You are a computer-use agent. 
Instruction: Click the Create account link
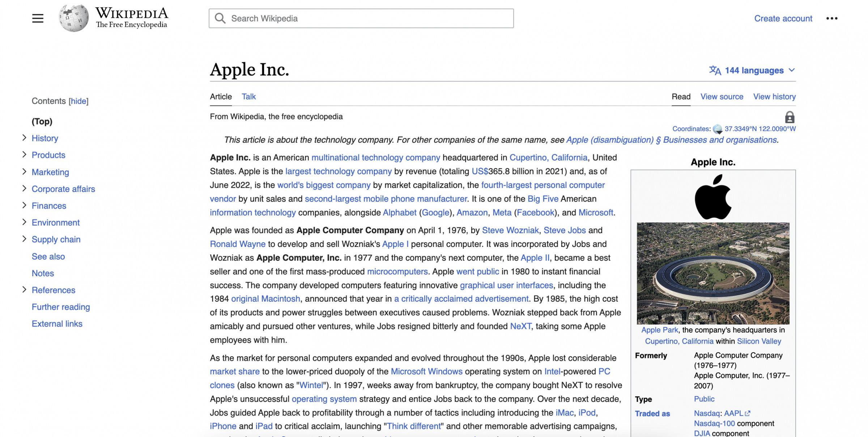[783, 18]
